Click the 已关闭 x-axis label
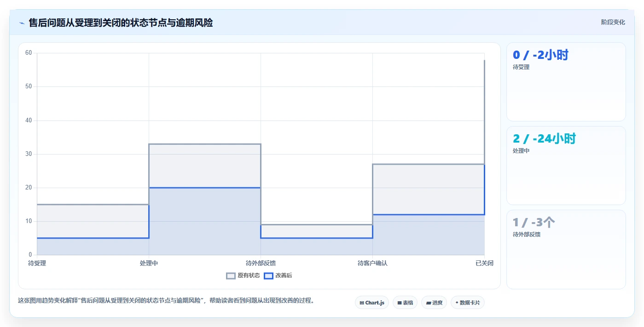Screen dimensions: 644x327 [x=484, y=264]
